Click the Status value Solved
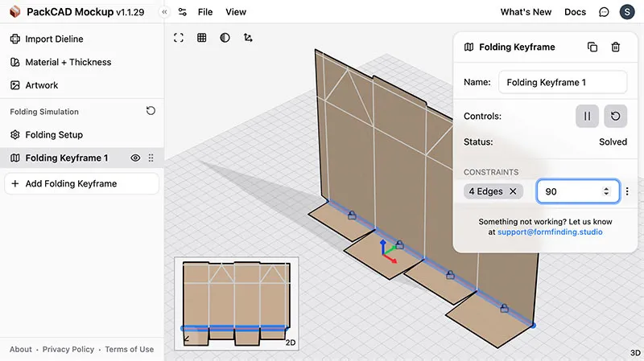This screenshot has height=361, width=644. pyautogui.click(x=613, y=142)
